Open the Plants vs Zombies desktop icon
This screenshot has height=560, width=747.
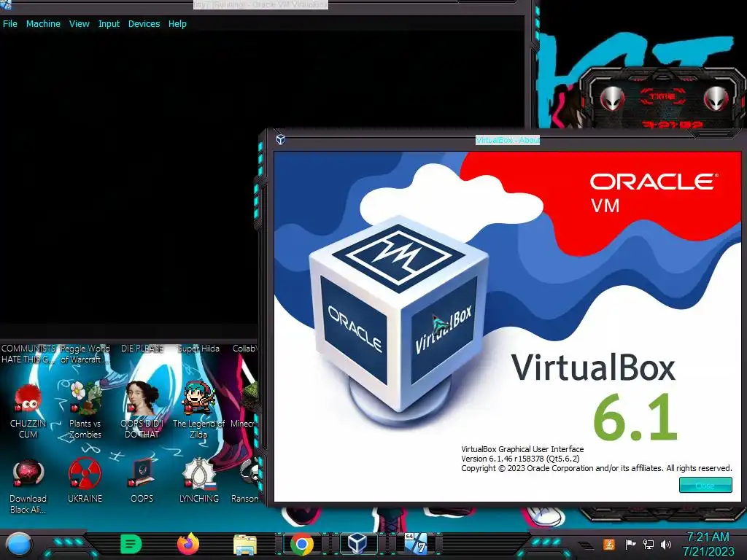tap(85, 410)
